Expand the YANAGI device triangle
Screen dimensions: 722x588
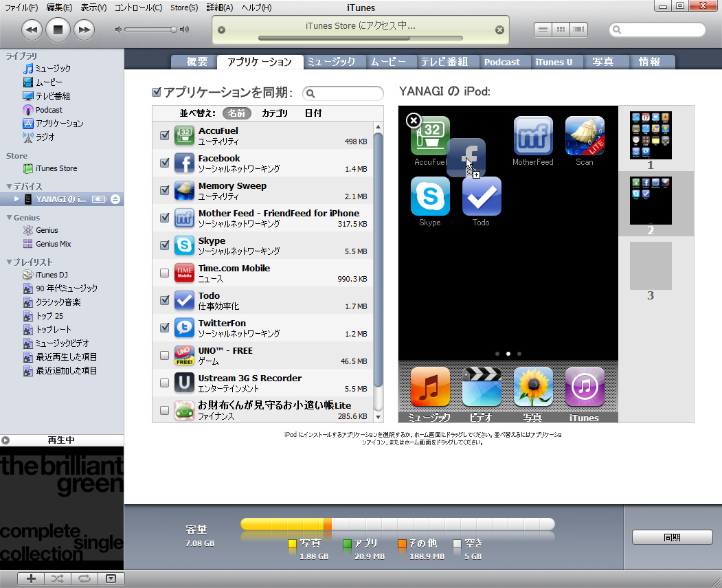(16, 199)
